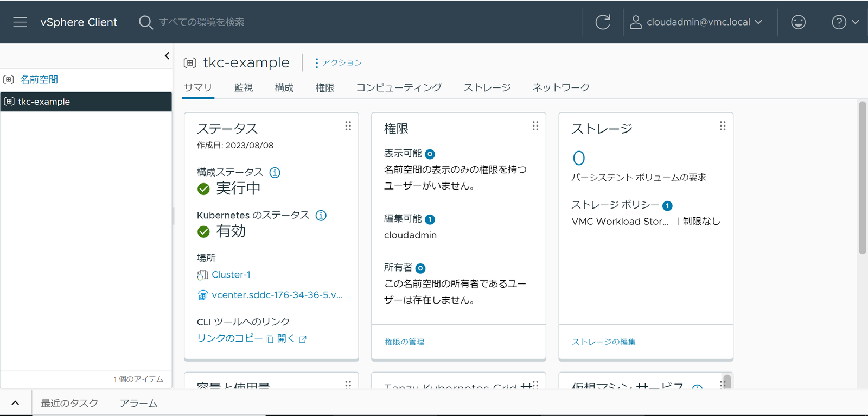This screenshot has width=868, height=416.
Task: Open the 最近のタスク tab
Action: 69,403
